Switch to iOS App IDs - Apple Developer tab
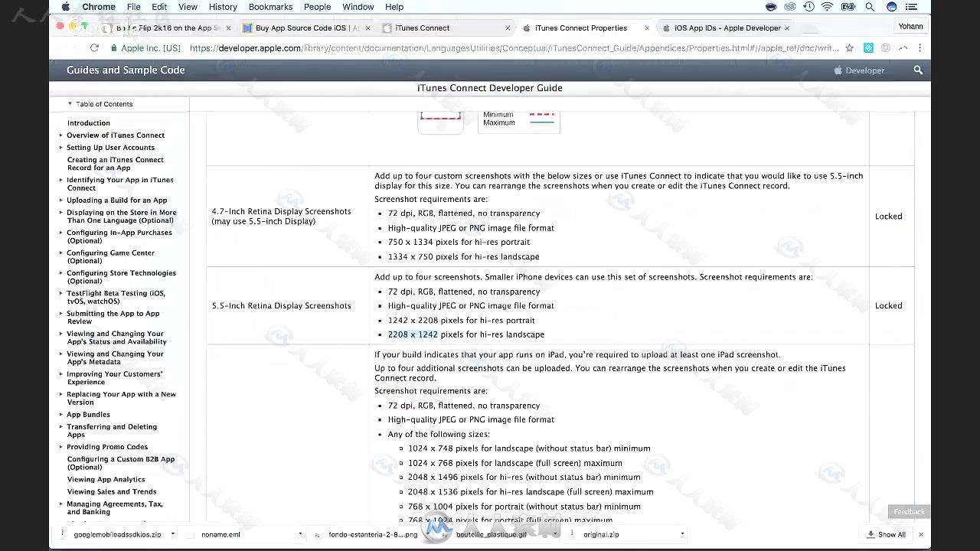Viewport: 980px width, 551px height. (x=726, y=28)
